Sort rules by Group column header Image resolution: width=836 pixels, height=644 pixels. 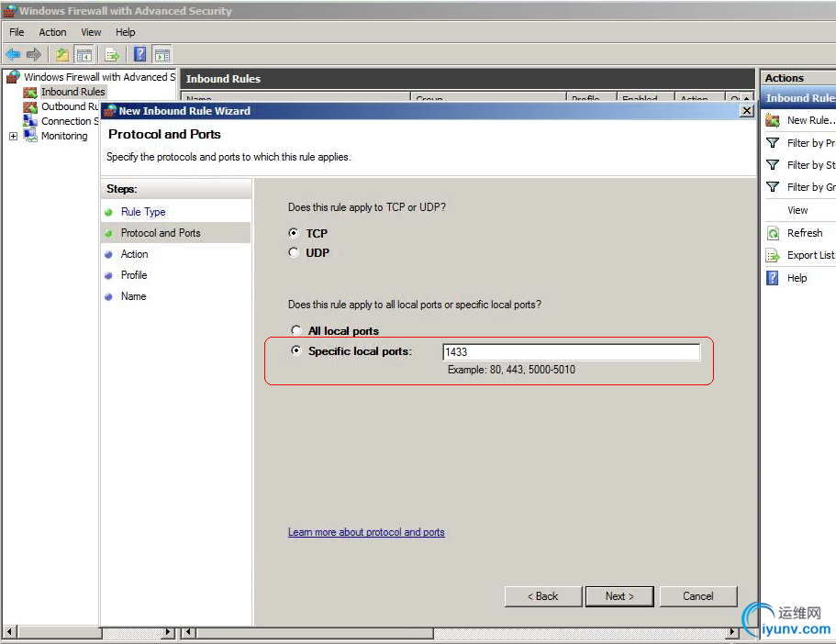tap(488, 97)
